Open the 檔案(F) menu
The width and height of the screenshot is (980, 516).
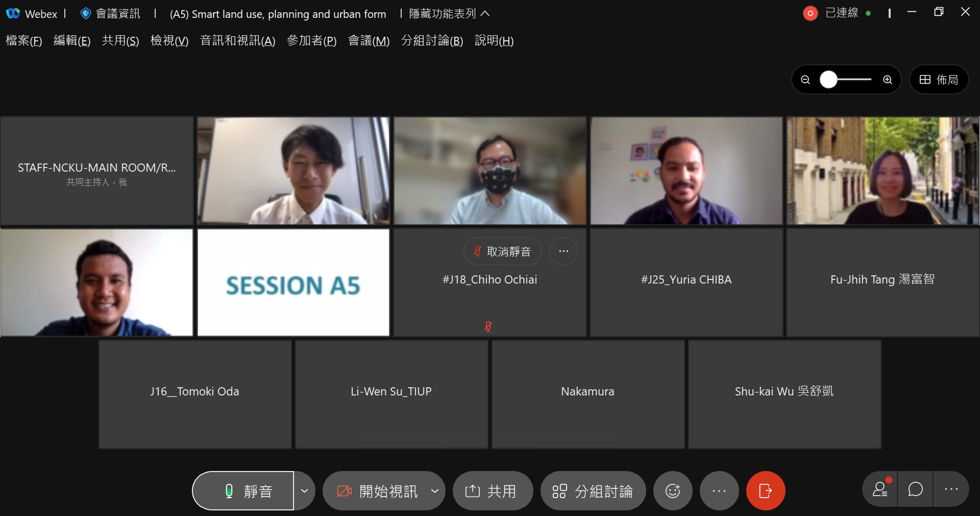24,41
